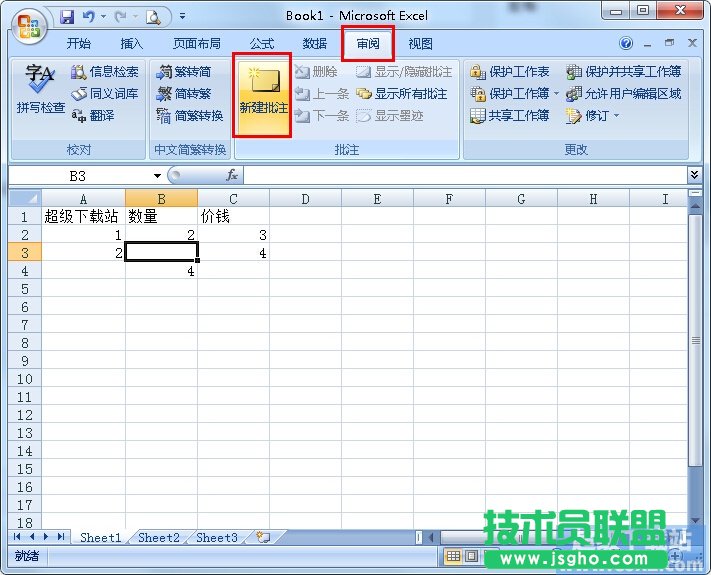Switch to the 公式 tab
Screen dimensions: 711x575
point(262,44)
